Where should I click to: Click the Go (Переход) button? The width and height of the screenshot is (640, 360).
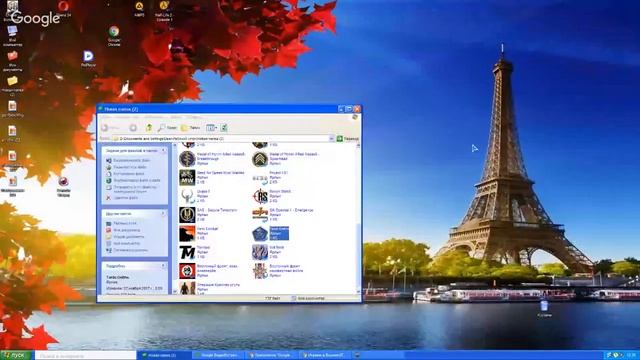[x=348, y=139]
